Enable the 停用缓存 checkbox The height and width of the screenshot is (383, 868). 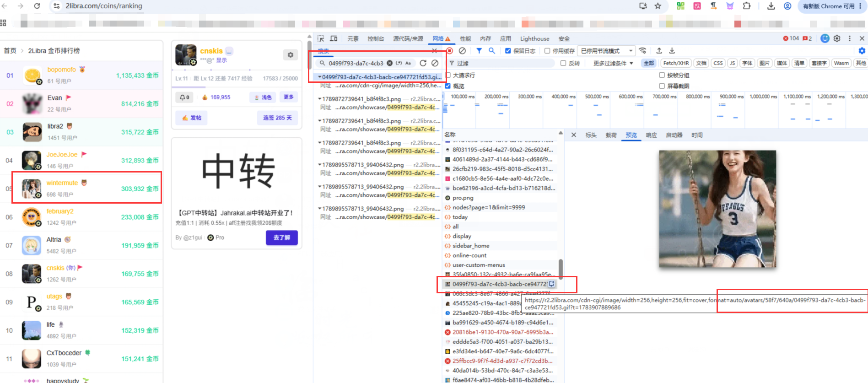point(547,51)
